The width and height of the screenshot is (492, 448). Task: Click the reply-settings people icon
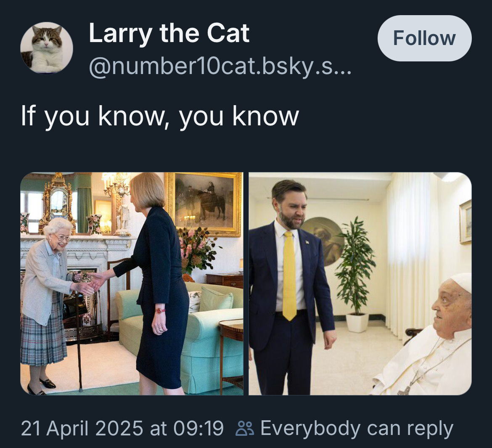(x=245, y=429)
